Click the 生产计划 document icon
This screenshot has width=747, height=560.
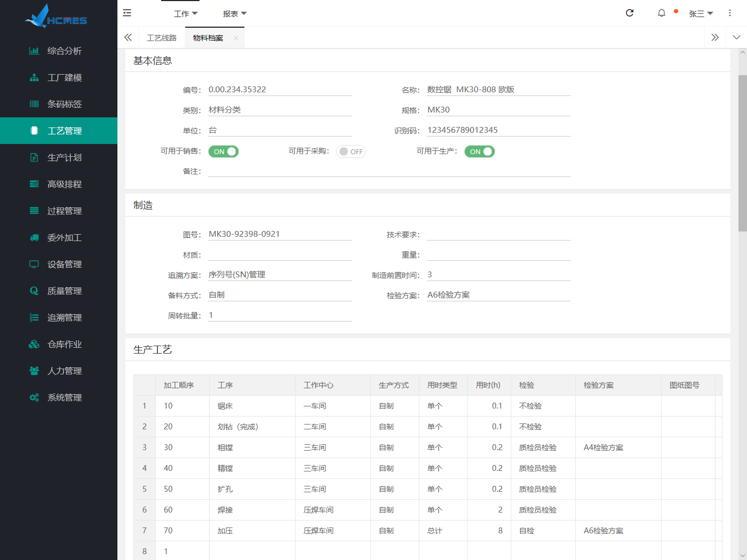click(x=34, y=157)
